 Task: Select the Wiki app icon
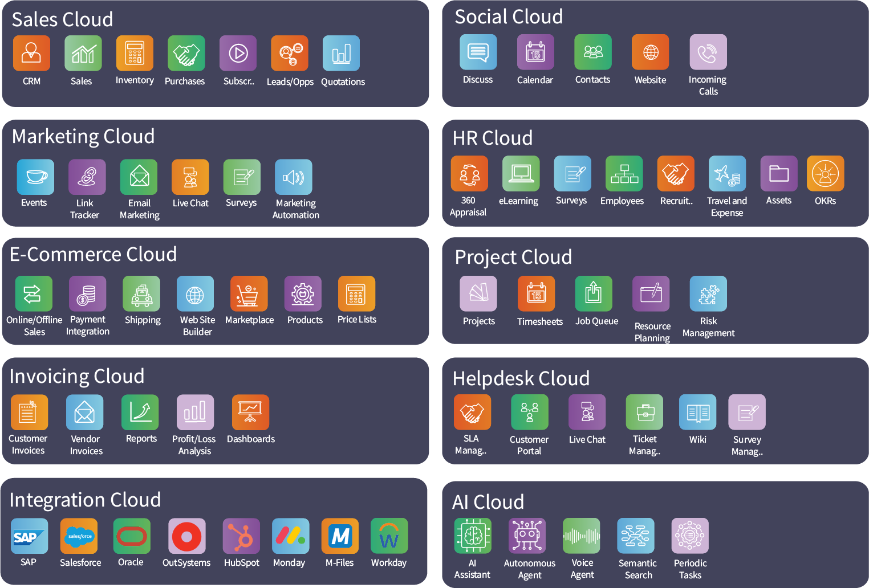click(x=697, y=412)
